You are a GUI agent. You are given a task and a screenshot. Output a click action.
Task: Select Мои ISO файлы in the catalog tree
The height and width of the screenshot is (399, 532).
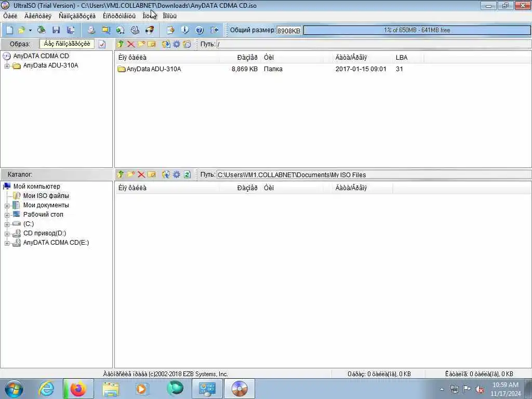click(x=46, y=196)
